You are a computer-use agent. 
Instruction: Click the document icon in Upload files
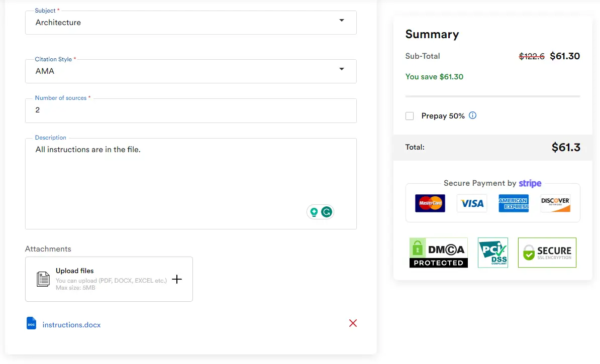(43, 279)
